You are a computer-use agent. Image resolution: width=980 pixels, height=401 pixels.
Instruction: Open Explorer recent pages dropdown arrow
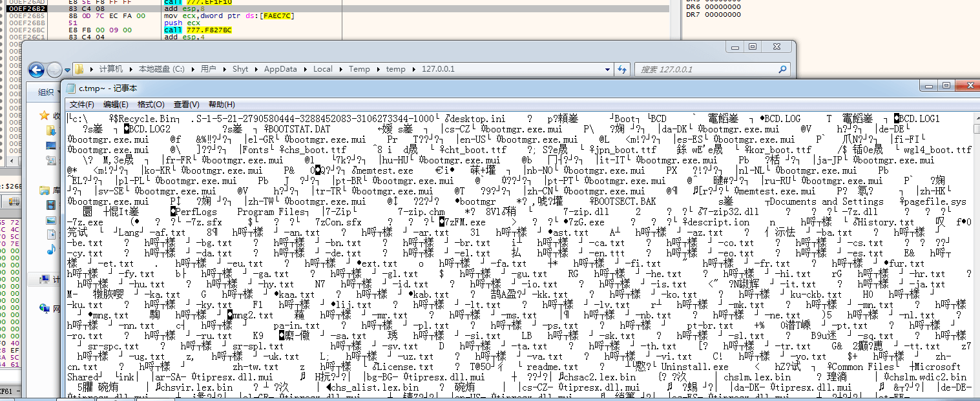[x=67, y=70]
